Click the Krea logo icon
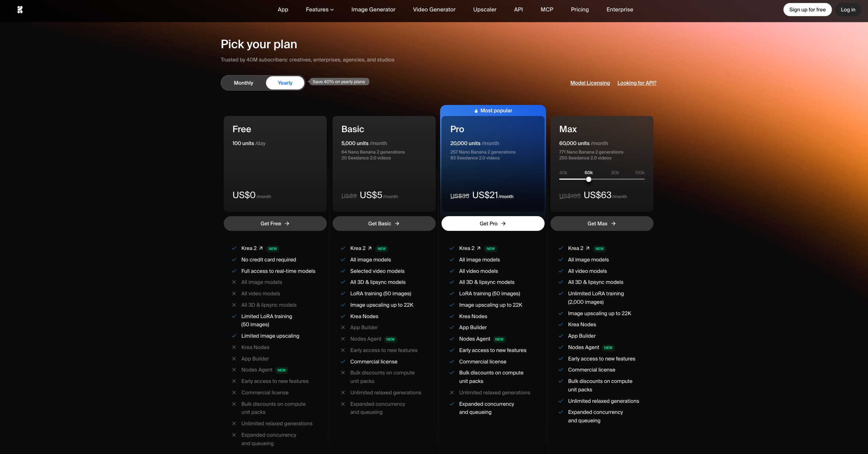Screen dimensions: 868x454 [20, 10]
